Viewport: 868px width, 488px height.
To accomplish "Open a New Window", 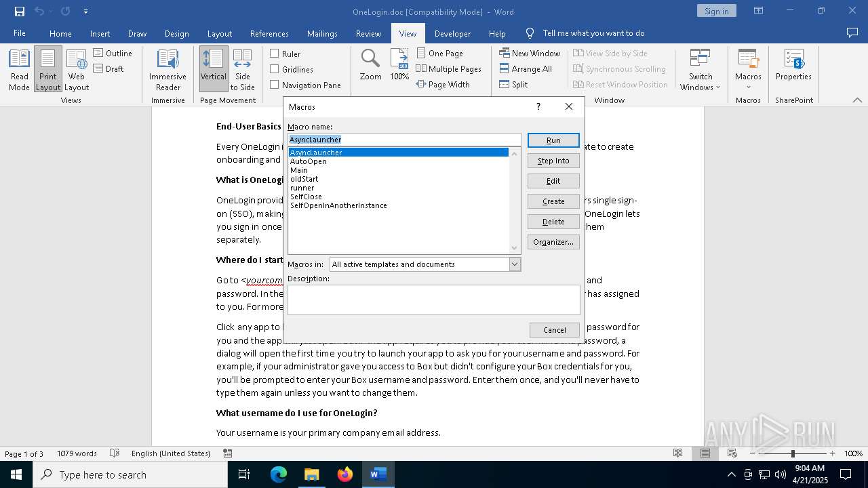I will coord(530,53).
